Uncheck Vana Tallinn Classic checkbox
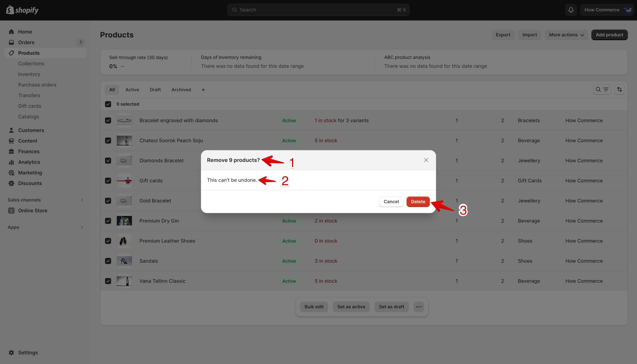637x364 pixels. click(x=108, y=281)
